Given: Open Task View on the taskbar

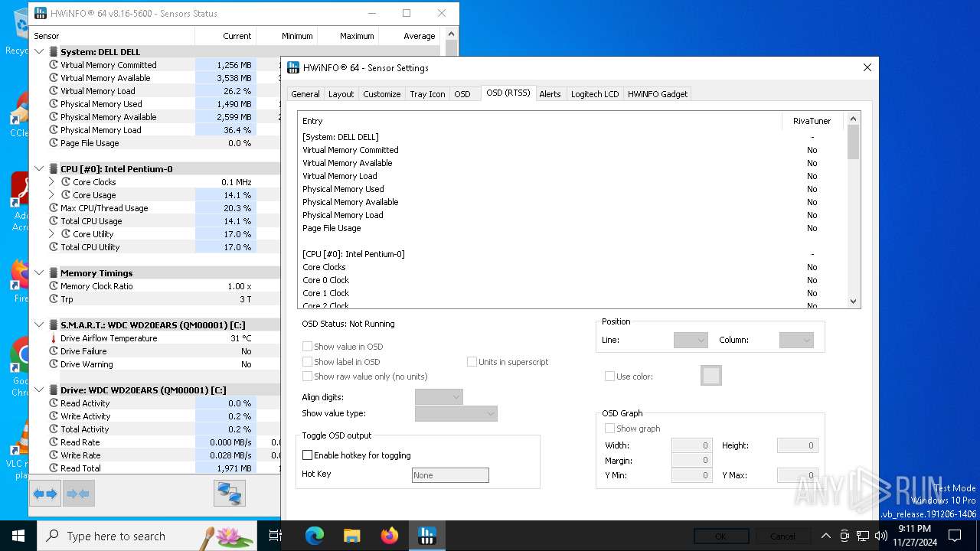Looking at the screenshot, I should click(275, 536).
